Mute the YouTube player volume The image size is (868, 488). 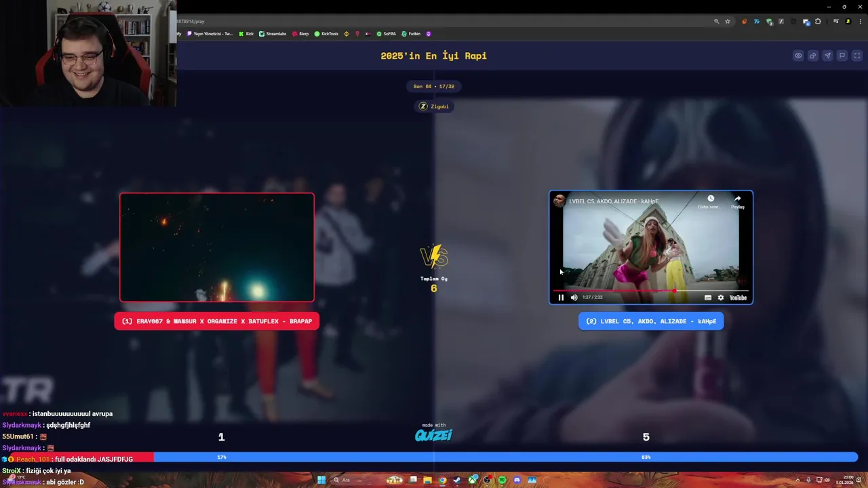pos(574,298)
